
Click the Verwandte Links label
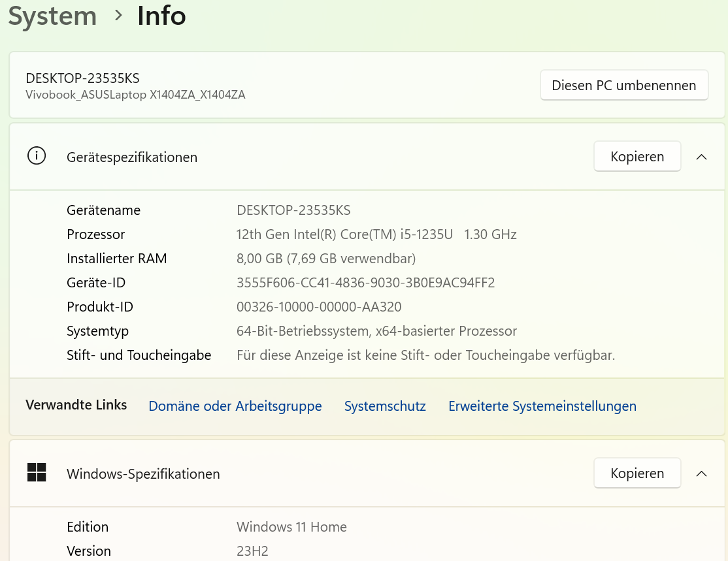click(x=76, y=405)
